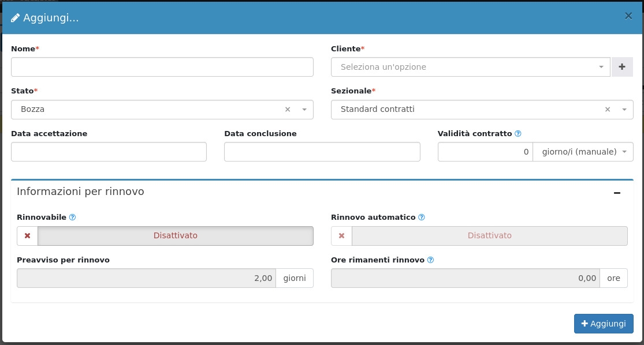Clear the Sezionale selection with the x
The image size is (644, 345).
click(x=608, y=110)
